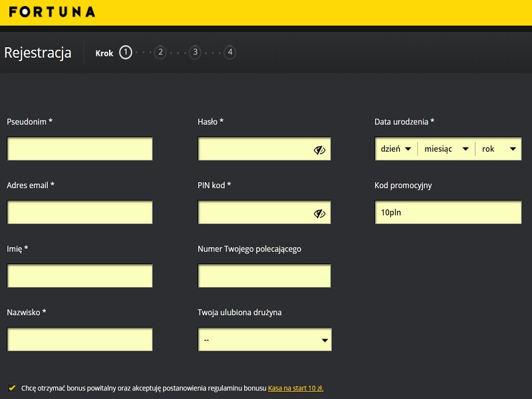
Task: Click the Hasło label text
Action: tap(210, 122)
